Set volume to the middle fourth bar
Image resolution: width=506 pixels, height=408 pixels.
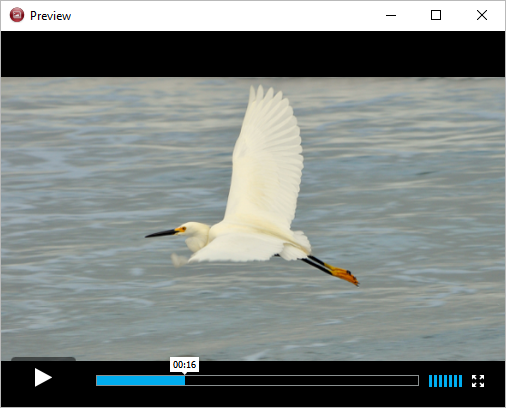pos(445,381)
